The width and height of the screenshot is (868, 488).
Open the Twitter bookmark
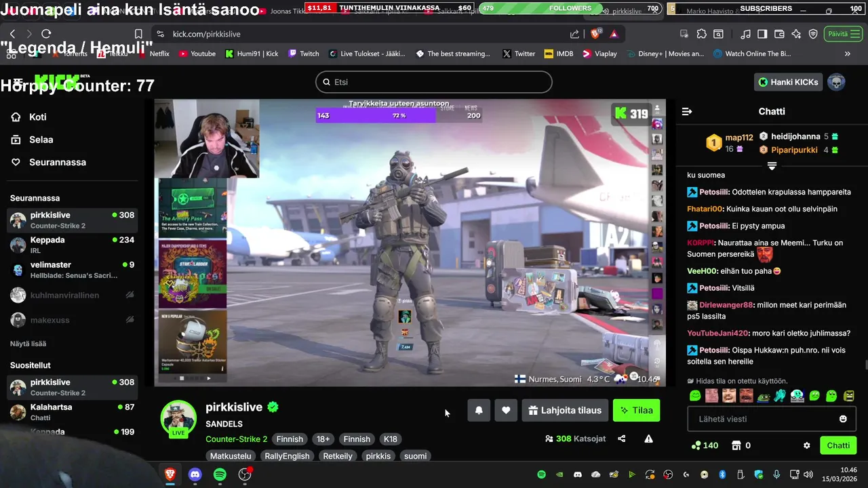[x=519, y=54]
